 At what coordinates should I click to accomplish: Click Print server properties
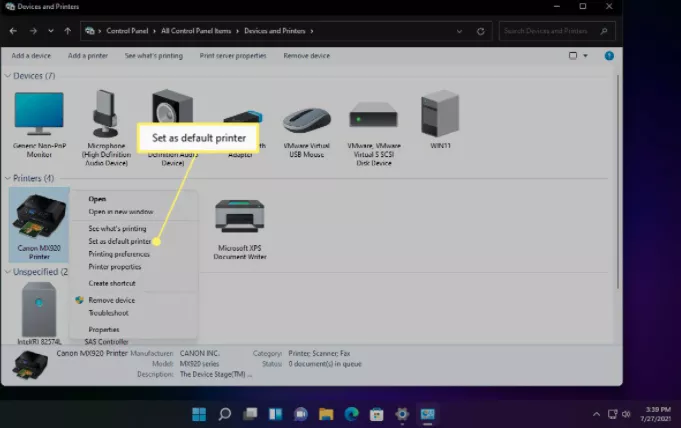(233, 56)
